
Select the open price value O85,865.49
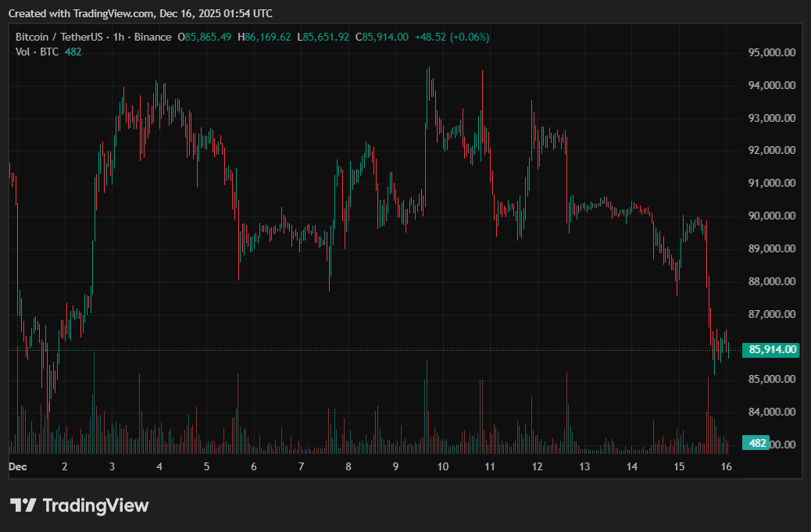(205, 37)
